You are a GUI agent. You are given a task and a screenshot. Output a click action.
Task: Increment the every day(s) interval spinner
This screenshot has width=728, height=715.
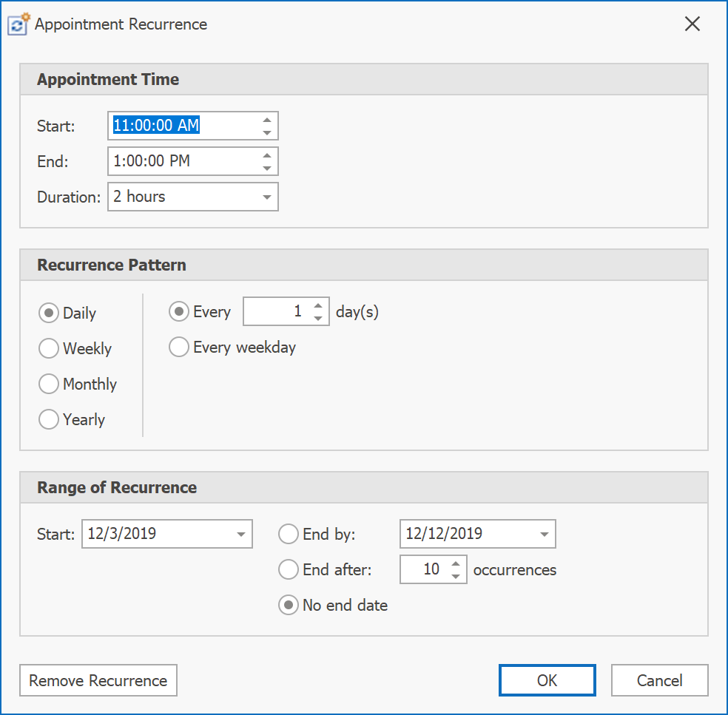coord(318,305)
